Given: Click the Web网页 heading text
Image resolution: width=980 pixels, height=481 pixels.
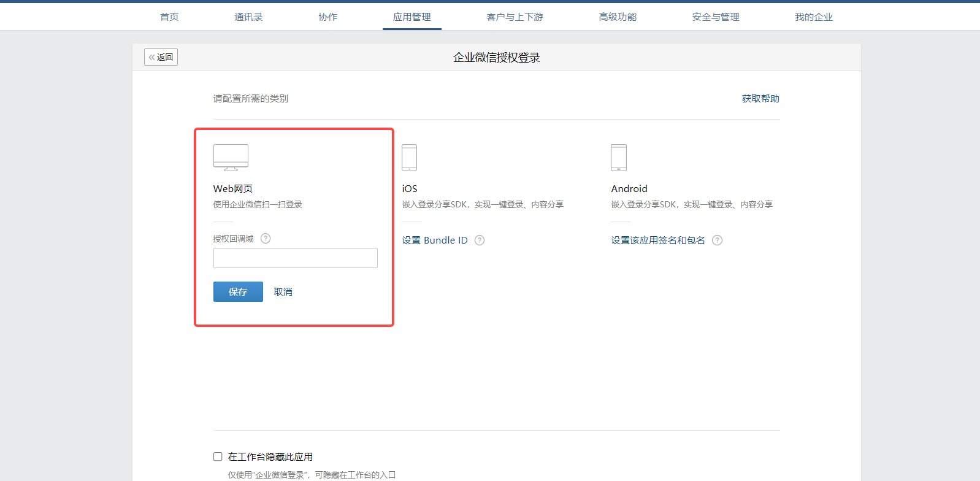Looking at the screenshot, I should [233, 189].
